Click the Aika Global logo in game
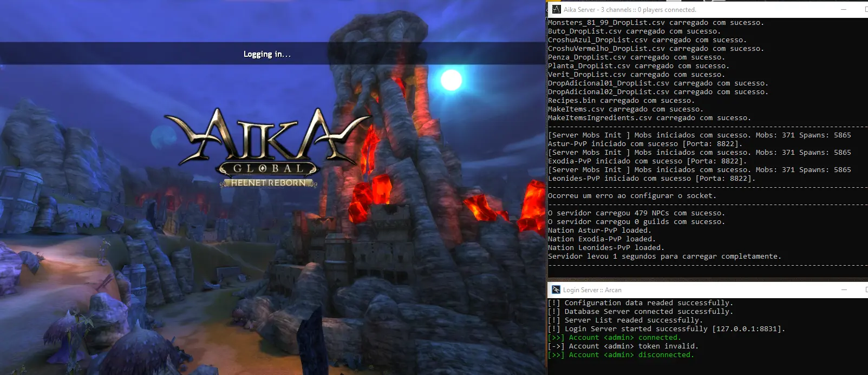Viewport: 868px width, 375px height. coord(268,148)
